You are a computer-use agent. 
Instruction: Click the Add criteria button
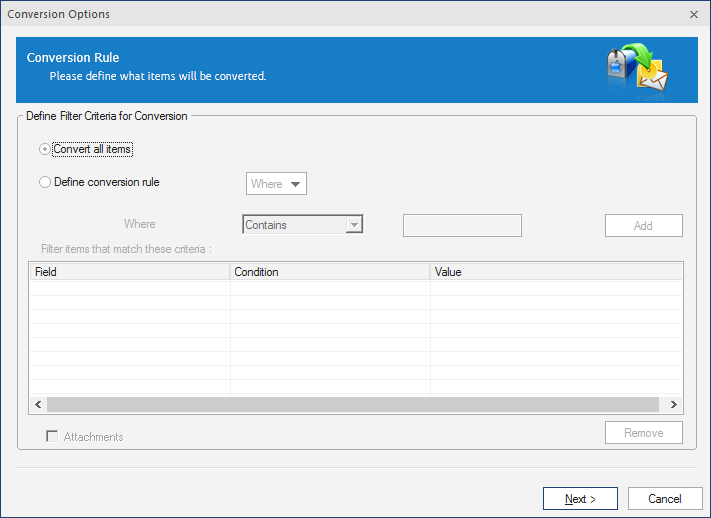tap(643, 225)
